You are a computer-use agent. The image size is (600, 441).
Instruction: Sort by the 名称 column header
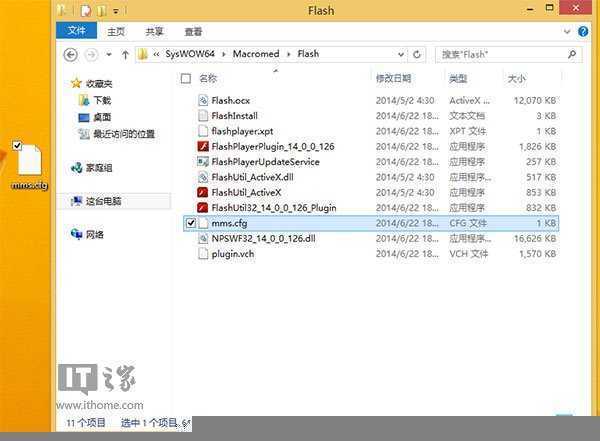coord(208,78)
